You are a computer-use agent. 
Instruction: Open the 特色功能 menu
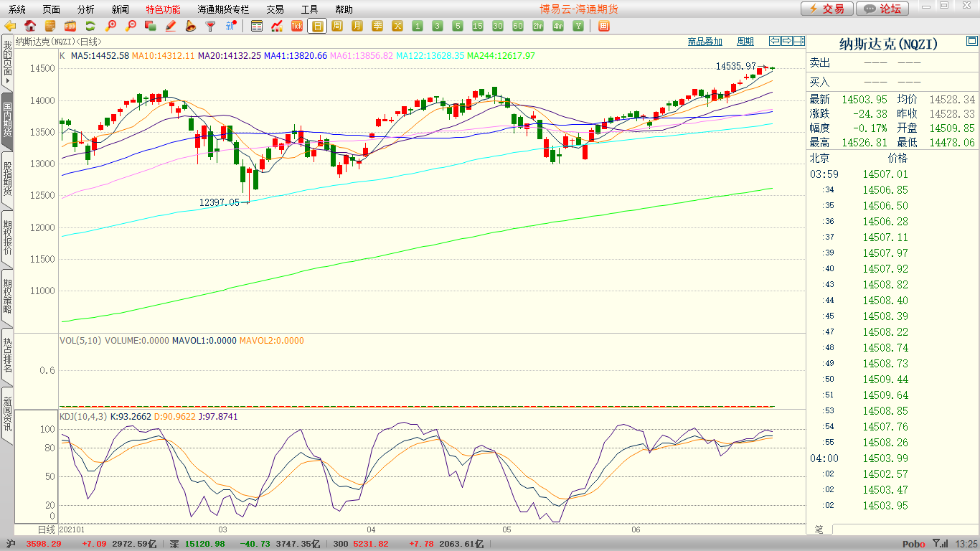click(163, 9)
